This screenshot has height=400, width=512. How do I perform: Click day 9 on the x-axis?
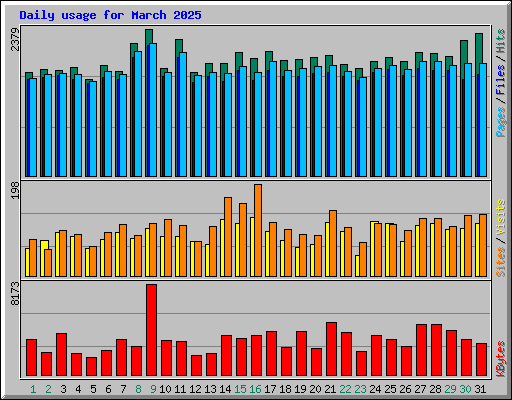pos(153,389)
